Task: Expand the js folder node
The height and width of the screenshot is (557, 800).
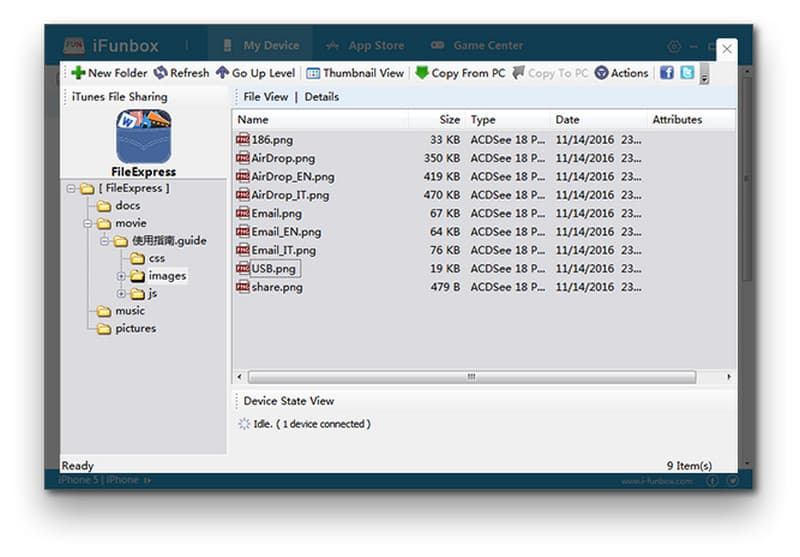Action: [x=122, y=294]
